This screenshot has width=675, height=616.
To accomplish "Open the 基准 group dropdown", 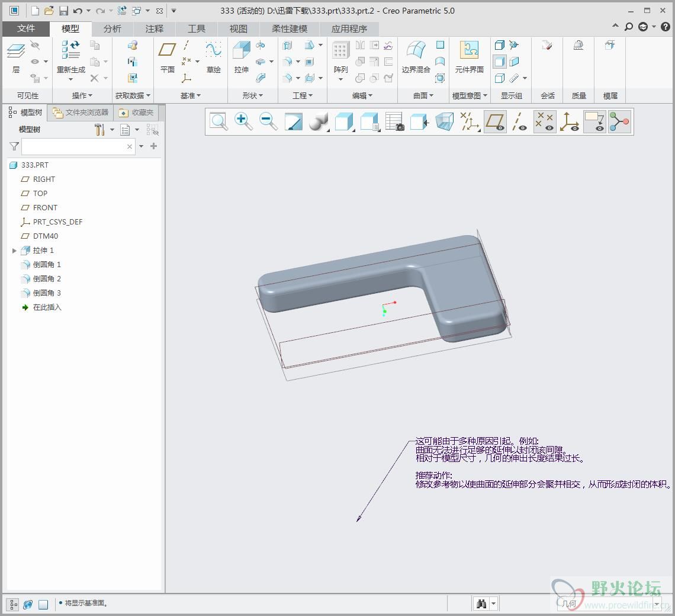I will click(190, 95).
